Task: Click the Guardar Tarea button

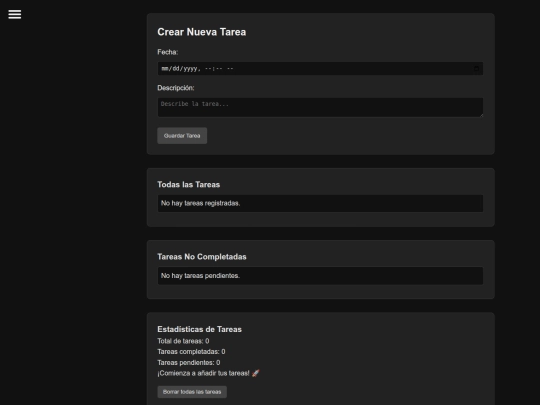Action: click(x=182, y=136)
